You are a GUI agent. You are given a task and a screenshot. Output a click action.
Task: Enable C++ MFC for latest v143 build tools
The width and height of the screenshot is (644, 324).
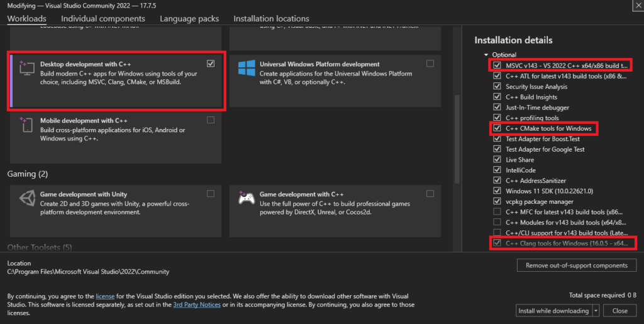click(497, 211)
